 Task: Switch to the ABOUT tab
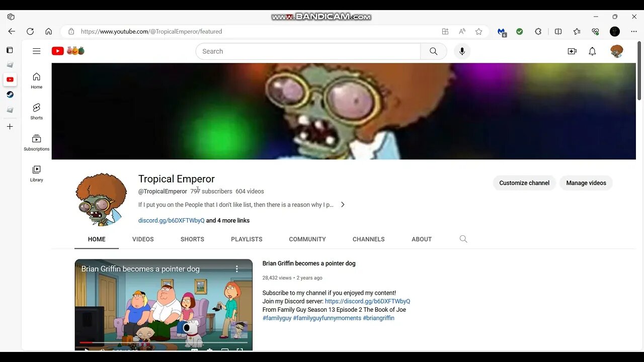coord(422,239)
